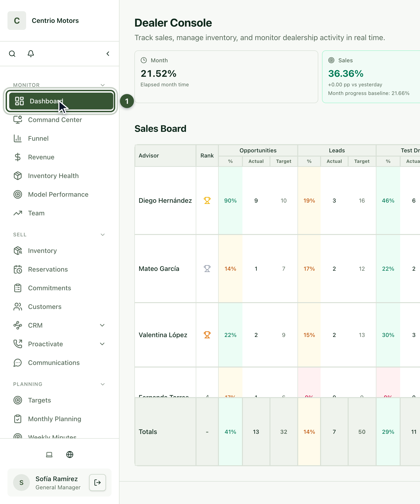This screenshot has width=420, height=504.
Task: Click the Sales 36.36% card
Action: tap(371, 77)
